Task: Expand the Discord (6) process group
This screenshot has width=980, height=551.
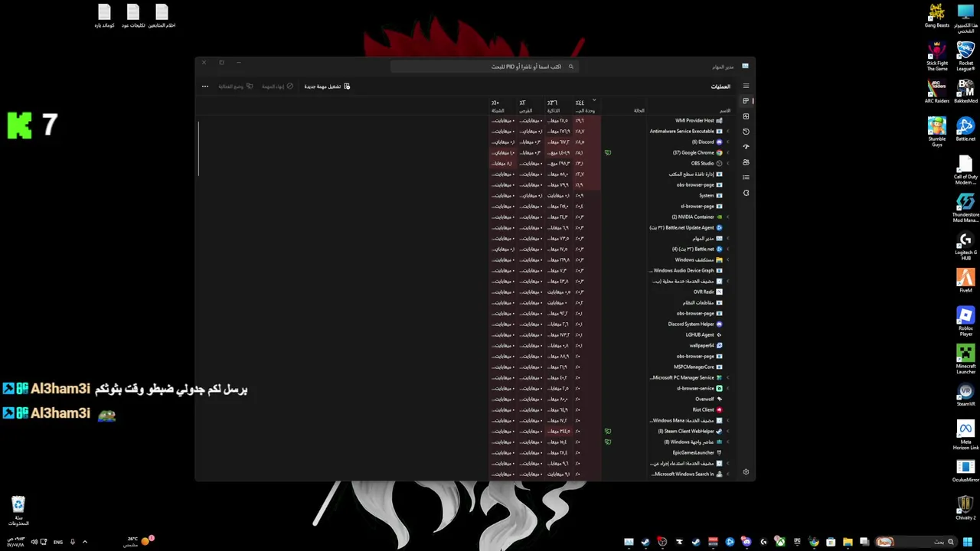Action: pyautogui.click(x=728, y=142)
